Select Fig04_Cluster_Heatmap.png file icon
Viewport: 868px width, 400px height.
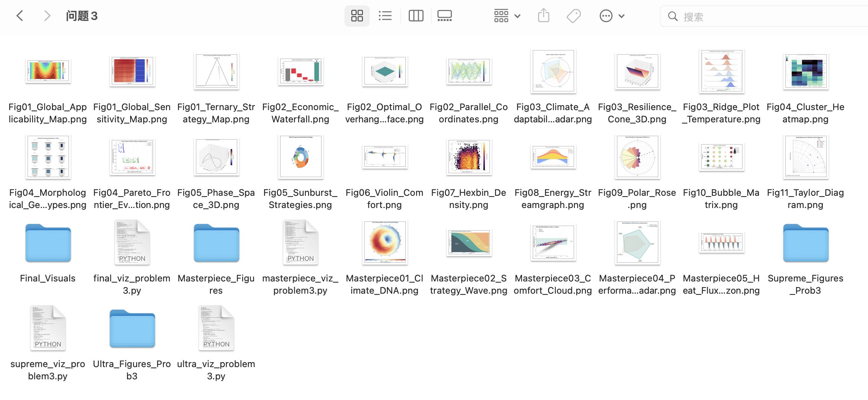[806, 71]
